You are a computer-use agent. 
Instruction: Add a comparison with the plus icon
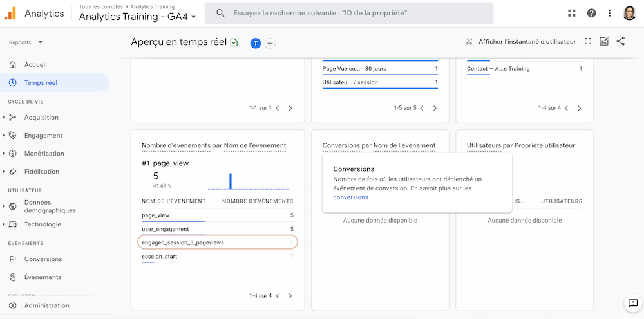coord(270,44)
